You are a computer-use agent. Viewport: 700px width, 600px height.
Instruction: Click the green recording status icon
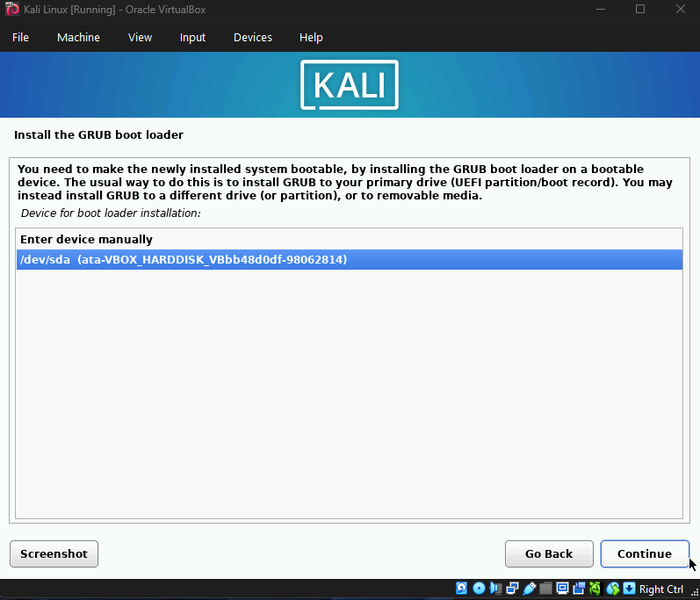(x=595, y=589)
